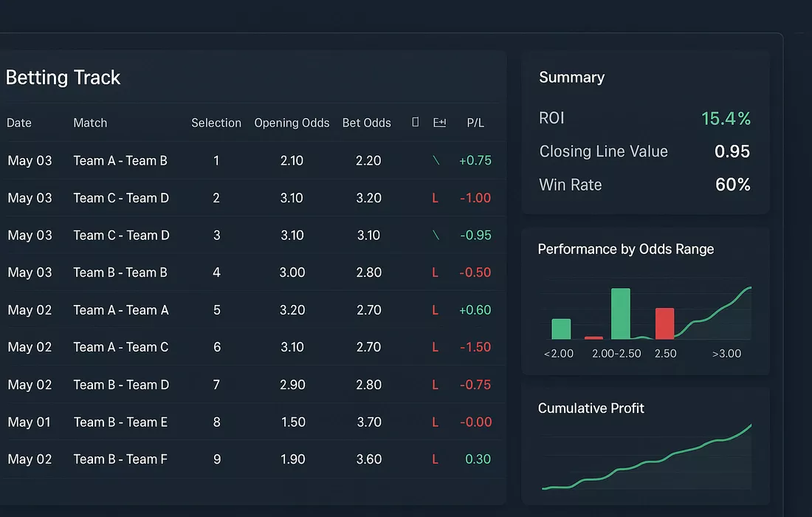Click the Performance by Odds Range title
The height and width of the screenshot is (517, 812).
click(625, 249)
